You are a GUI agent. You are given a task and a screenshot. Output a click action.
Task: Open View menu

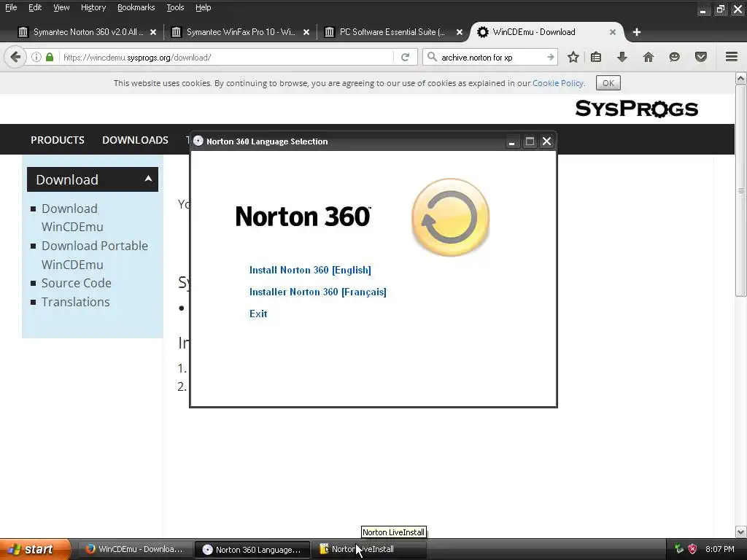[61, 7]
